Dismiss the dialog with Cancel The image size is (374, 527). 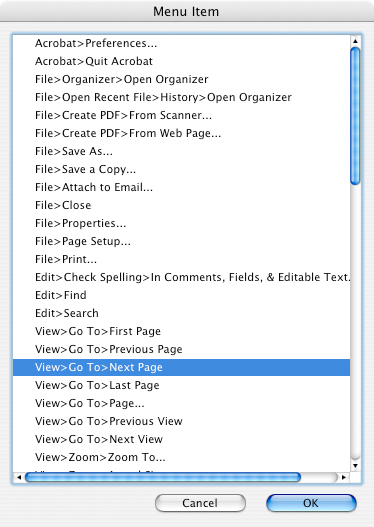coord(200,503)
